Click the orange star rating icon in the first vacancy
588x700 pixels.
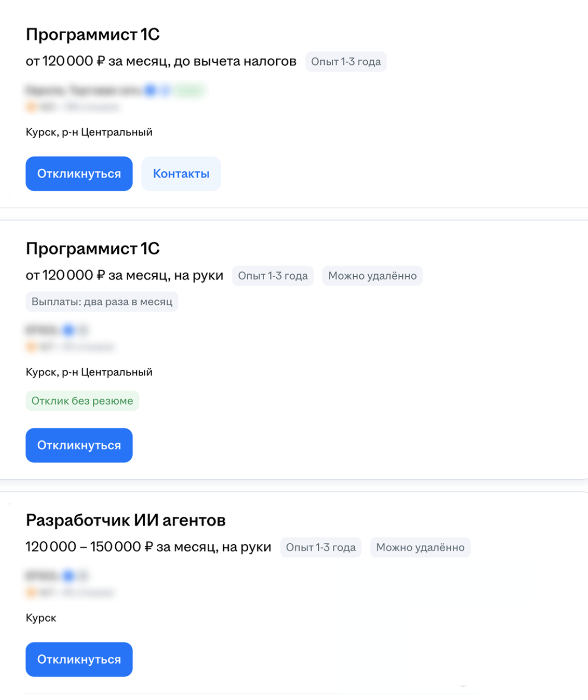pyautogui.click(x=29, y=107)
